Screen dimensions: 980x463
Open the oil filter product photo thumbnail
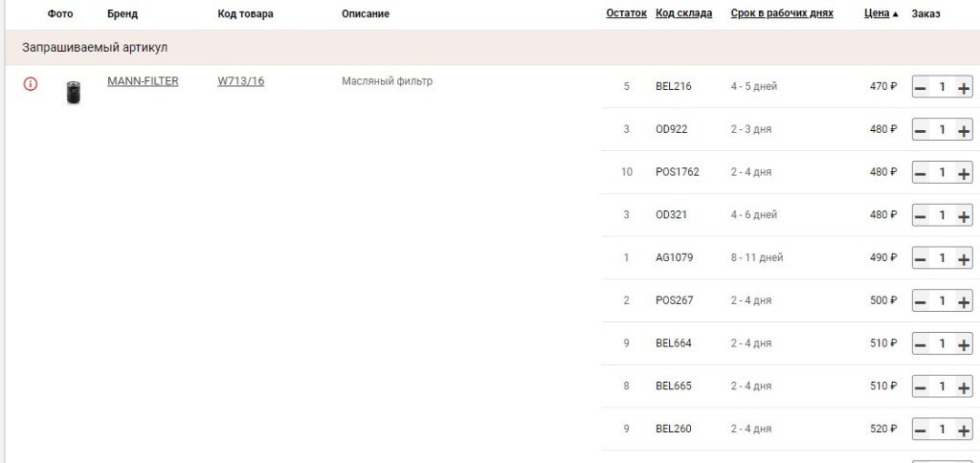pyautogui.click(x=74, y=93)
